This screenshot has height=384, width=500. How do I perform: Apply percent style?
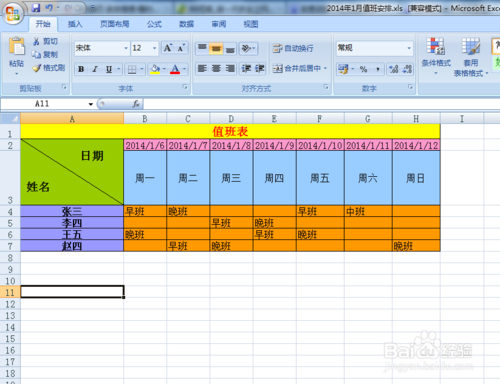363,69
